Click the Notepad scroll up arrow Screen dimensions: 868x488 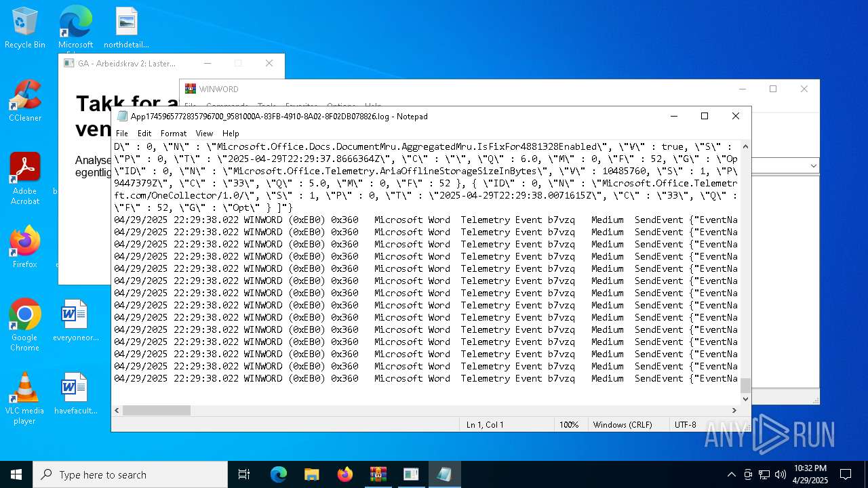[745, 146]
